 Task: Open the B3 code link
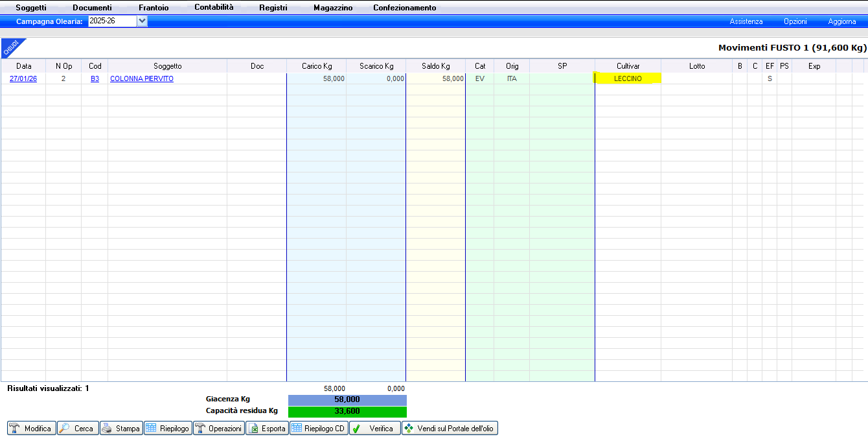pyautogui.click(x=95, y=78)
